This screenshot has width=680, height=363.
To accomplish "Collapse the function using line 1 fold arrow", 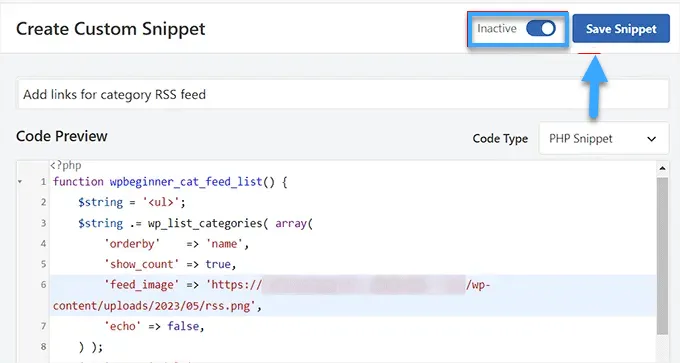I will tap(20, 182).
